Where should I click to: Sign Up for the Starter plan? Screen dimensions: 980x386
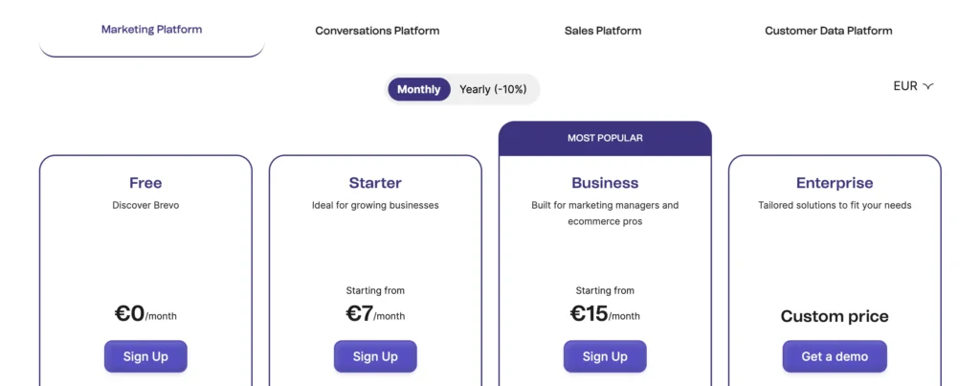[x=375, y=356]
